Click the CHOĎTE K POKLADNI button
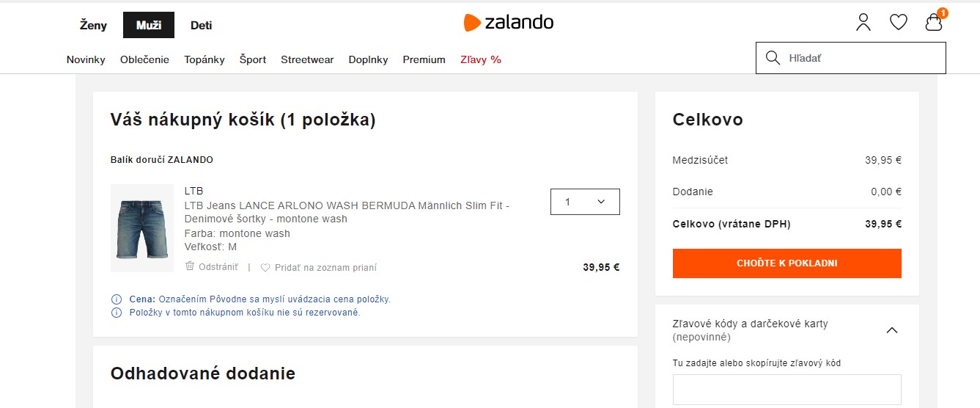Screen dimensions: 980x408 [786, 263]
